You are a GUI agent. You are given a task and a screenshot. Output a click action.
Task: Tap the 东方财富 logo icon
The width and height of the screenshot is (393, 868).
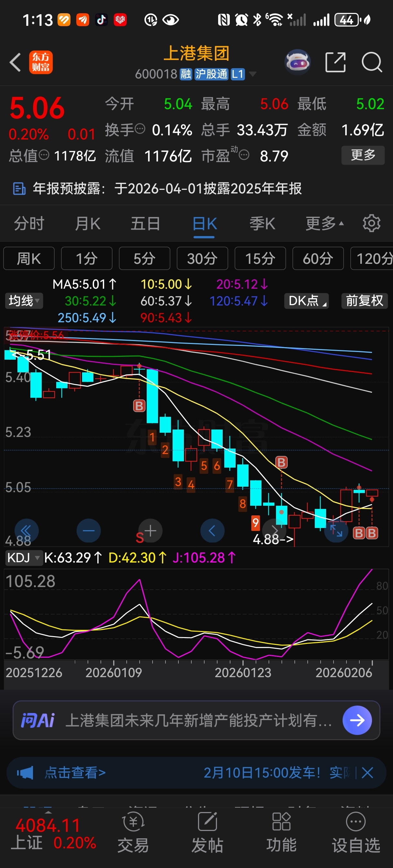[x=41, y=62]
